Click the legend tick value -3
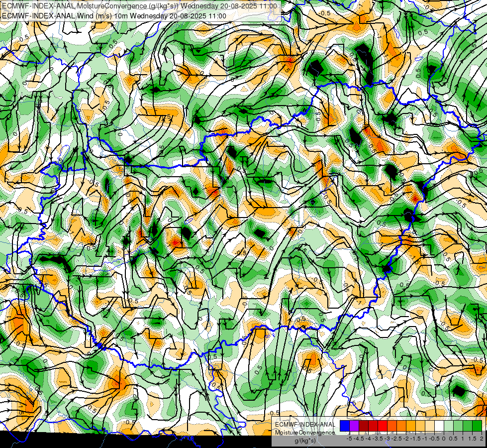Viewport: 487px width, 448px height. [x=387, y=439]
